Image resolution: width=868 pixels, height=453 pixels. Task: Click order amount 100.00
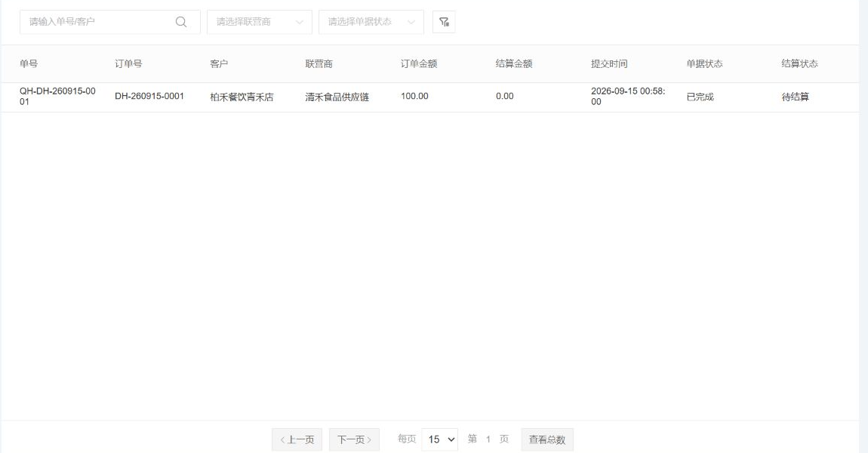tap(414, 97)
